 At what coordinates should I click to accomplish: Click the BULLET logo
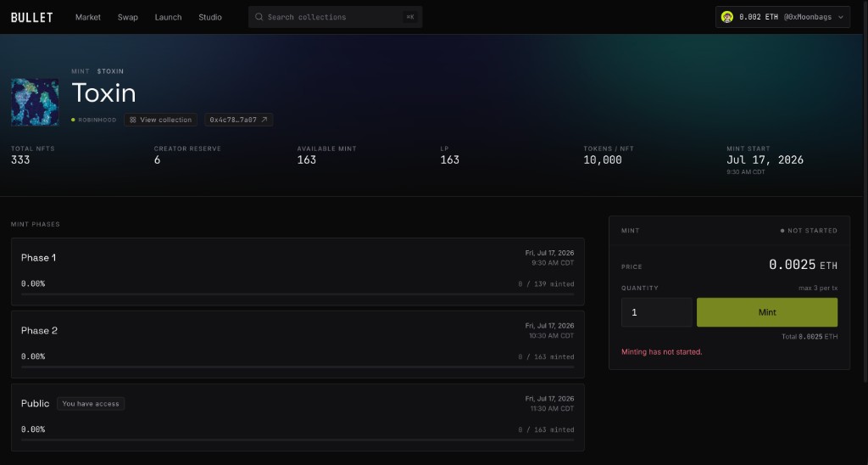click(x=31, y=17)
